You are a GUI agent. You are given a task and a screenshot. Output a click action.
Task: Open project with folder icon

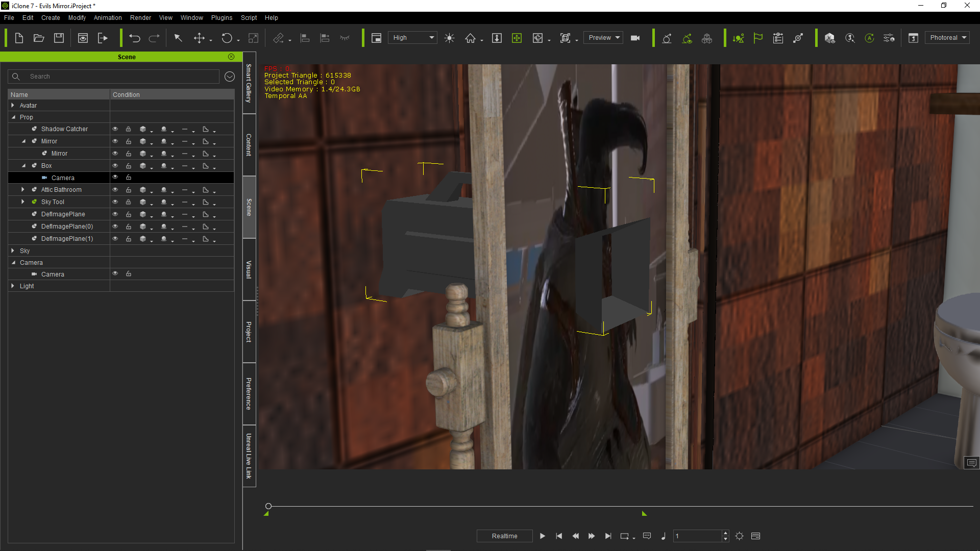point(39,38)
